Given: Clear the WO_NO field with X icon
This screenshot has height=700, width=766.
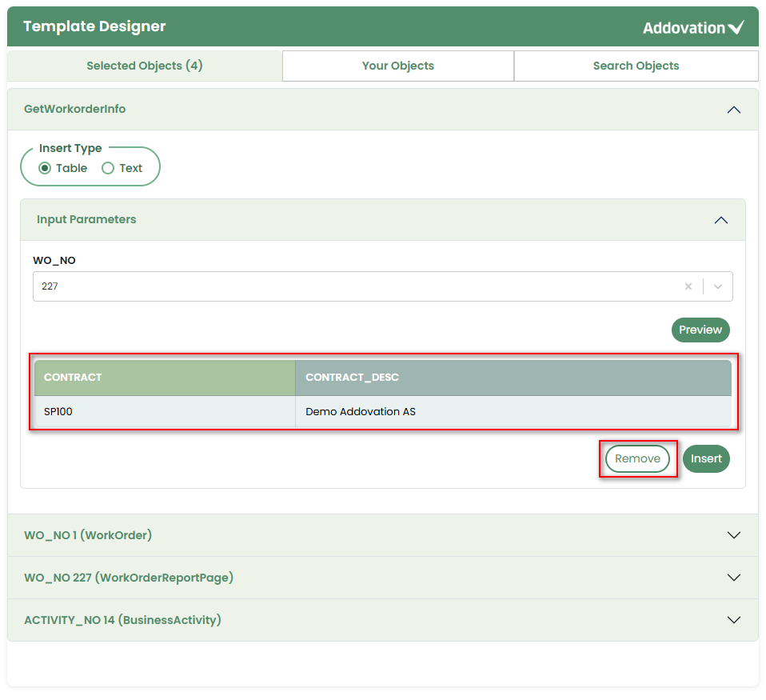Looking at the screenshot, I should pyautogui.click(x=688, y=286).
